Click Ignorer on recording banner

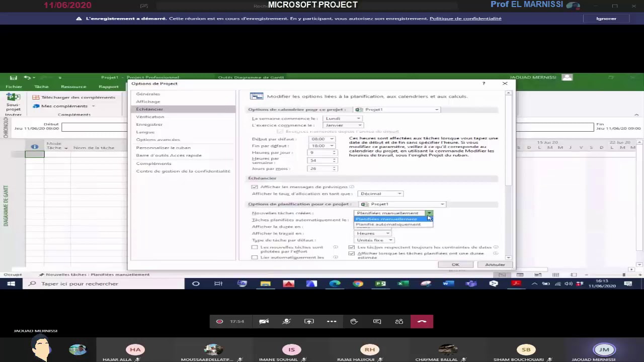(606, 19)
